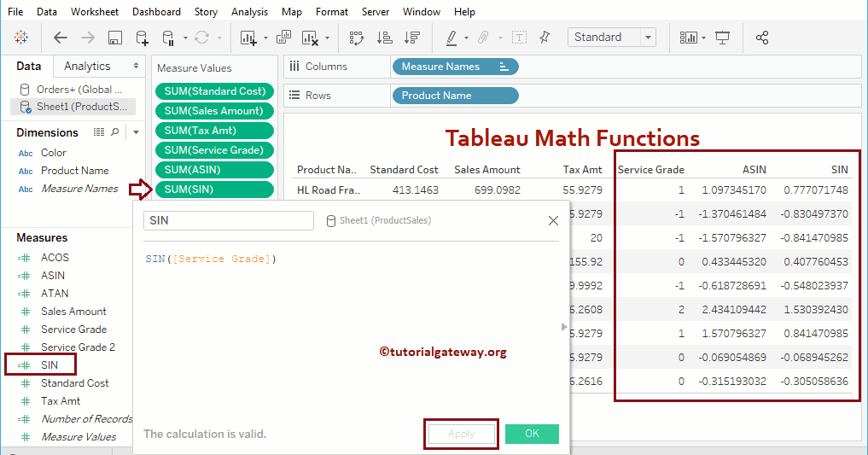
Task: Open the Data pane options arrows
Action: tap(136, 66)
